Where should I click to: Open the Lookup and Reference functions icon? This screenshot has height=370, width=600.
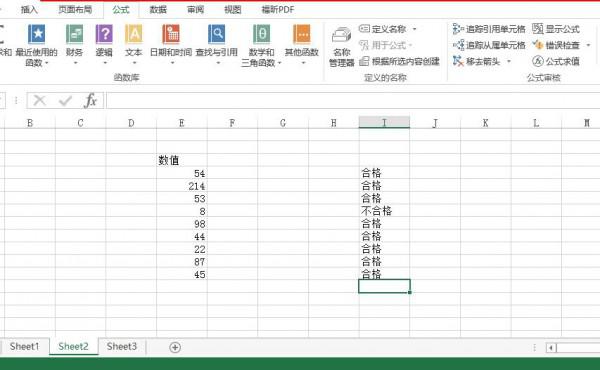coord(217,34)
